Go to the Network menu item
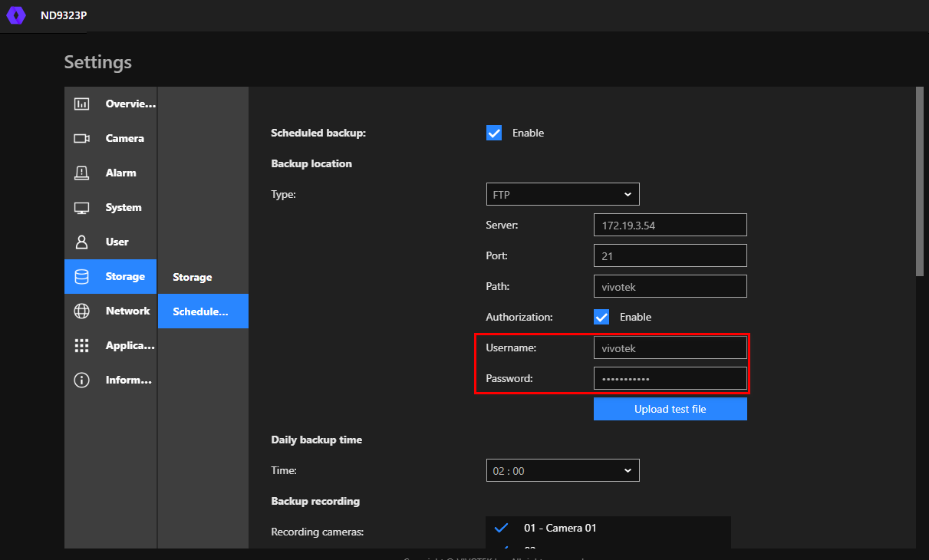929x560 pixels. tap(110, 311)
